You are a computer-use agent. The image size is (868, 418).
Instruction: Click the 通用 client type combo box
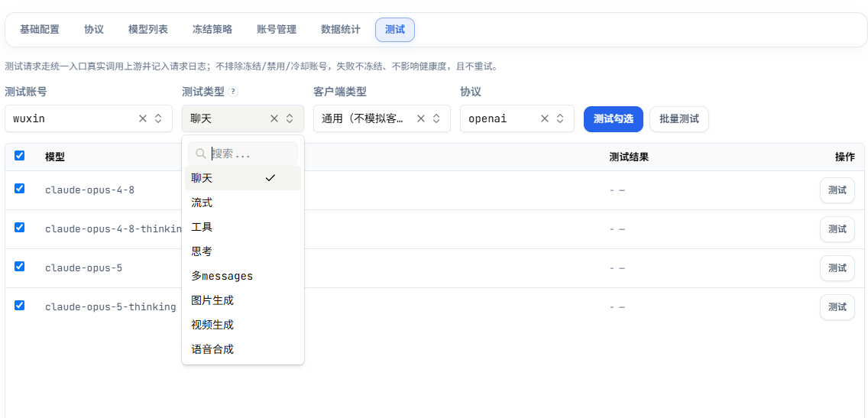point(382,118)
